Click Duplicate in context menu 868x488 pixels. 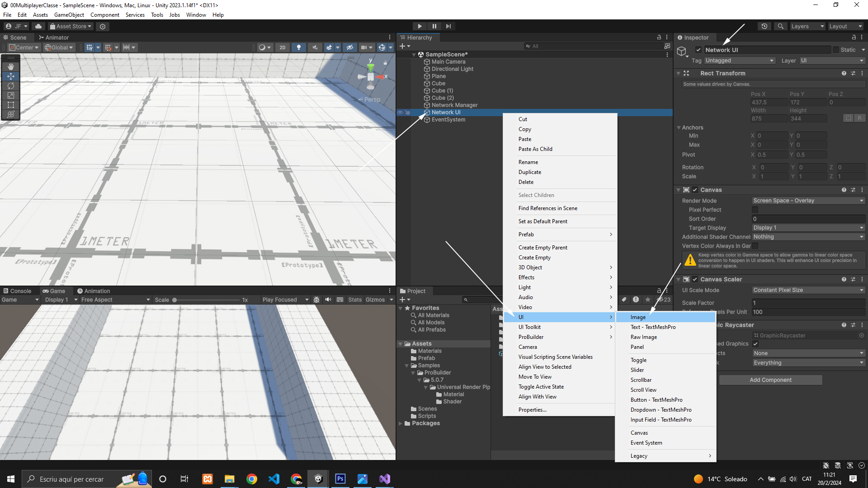(530, 172)
